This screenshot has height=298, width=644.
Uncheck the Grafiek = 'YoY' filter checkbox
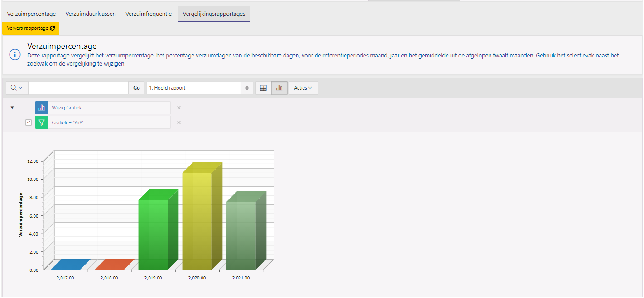tap(29, 123)
